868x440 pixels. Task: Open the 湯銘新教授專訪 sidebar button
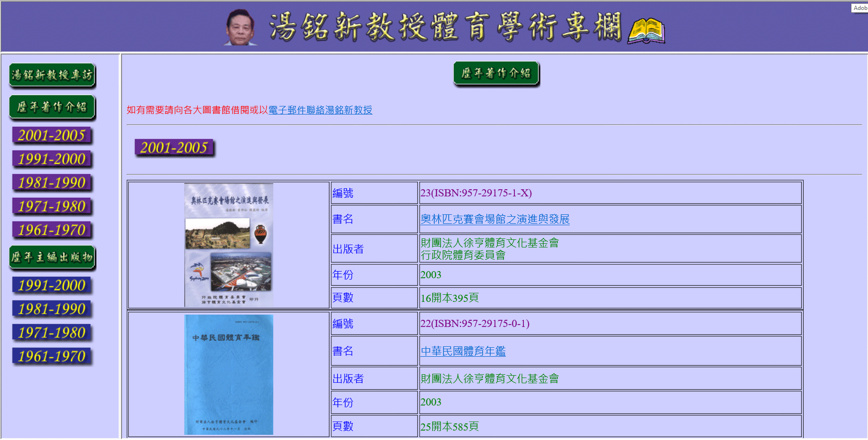point(52,75)
